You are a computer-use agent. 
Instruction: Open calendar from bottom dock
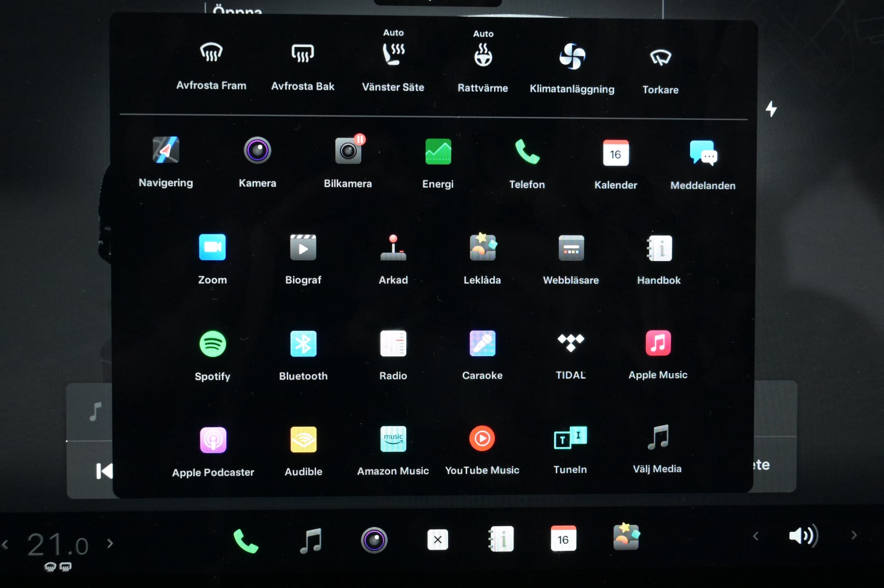click(563, 538)
